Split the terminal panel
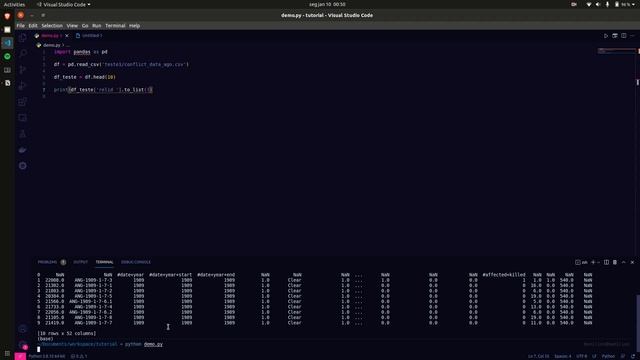The width and height of the screenshot is (640, 360). click(x=607, y=262)
